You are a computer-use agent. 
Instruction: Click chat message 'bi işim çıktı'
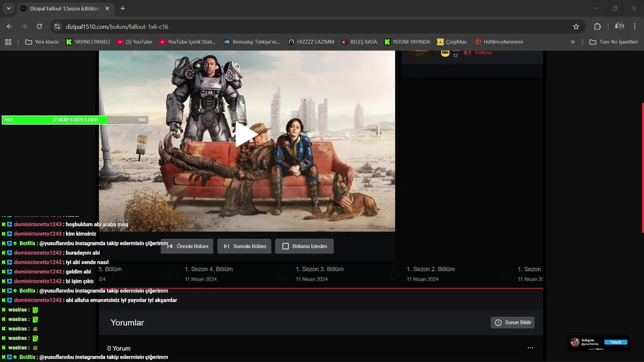pyautogui.click(x=79, y=281)
